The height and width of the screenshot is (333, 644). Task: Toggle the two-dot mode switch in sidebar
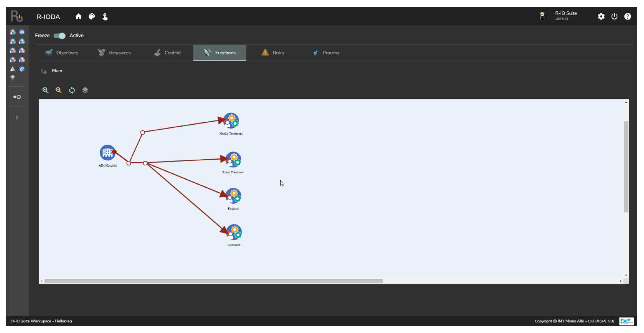17,97
